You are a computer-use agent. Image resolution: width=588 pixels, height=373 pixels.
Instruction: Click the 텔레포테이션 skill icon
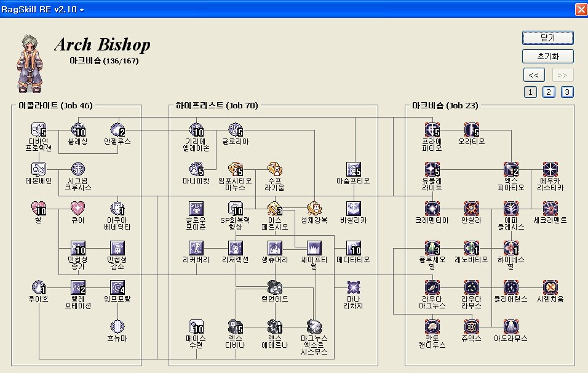(79, 287)
